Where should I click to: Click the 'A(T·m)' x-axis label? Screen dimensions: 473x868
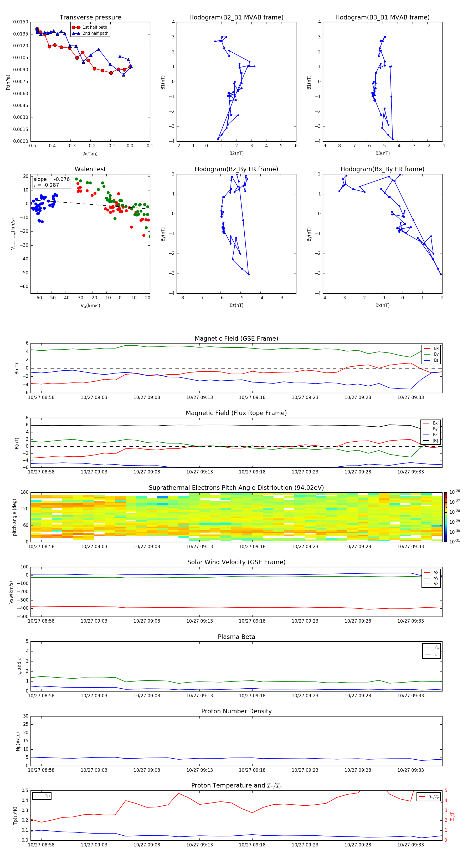click(x=90, y=154)
